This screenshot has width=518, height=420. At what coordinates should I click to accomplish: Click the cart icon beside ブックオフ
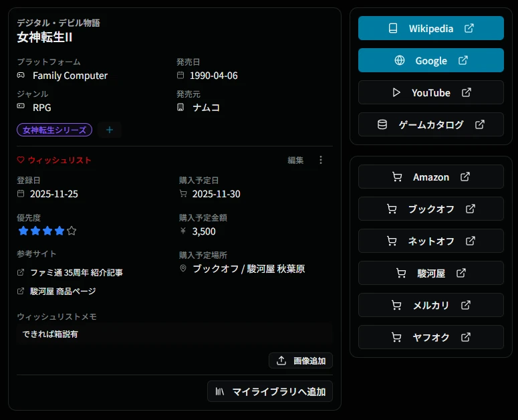(x=392, y=209)
